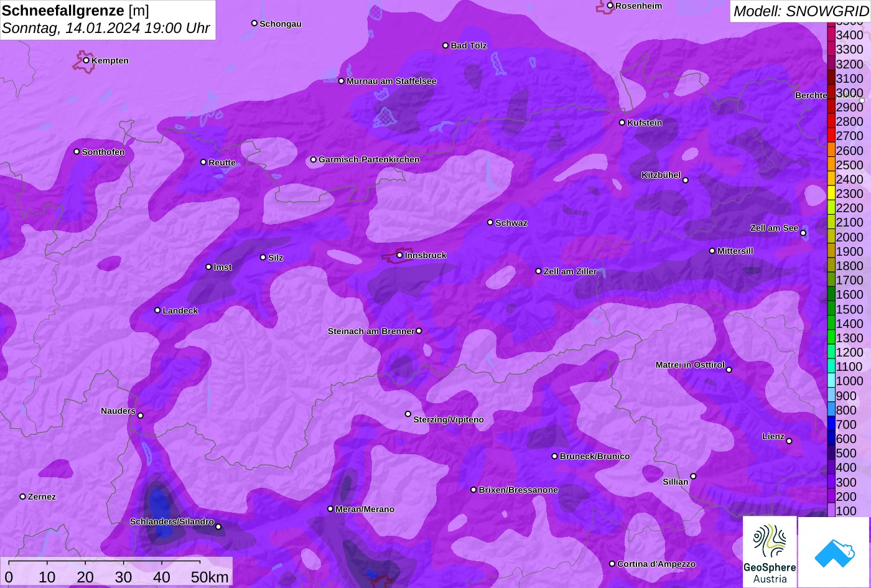Click the blue snow-cloud app logo

[834, 552]
